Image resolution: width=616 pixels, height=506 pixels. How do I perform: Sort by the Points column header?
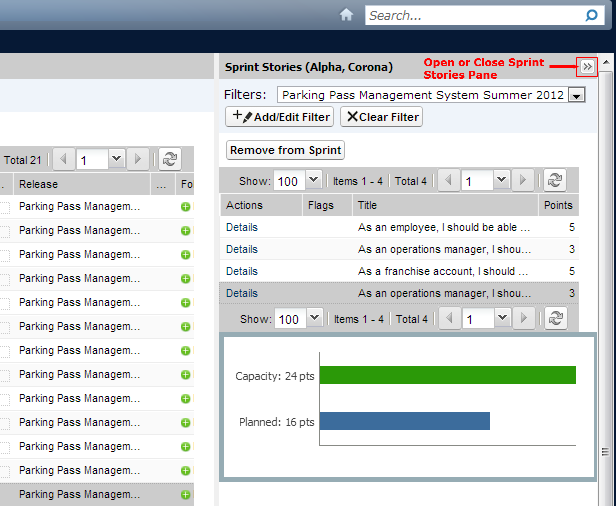(558, 205)
